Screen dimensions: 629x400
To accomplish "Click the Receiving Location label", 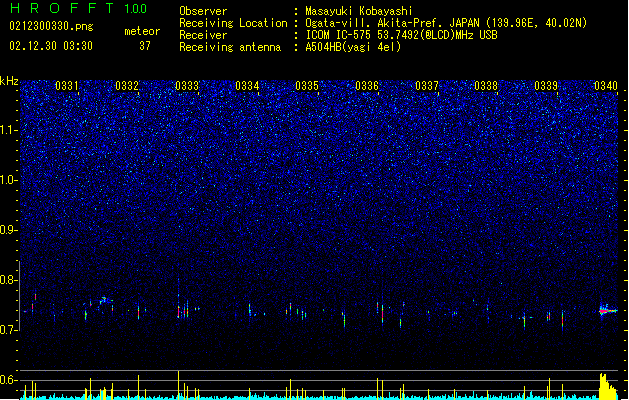I will tap(233, 23).
